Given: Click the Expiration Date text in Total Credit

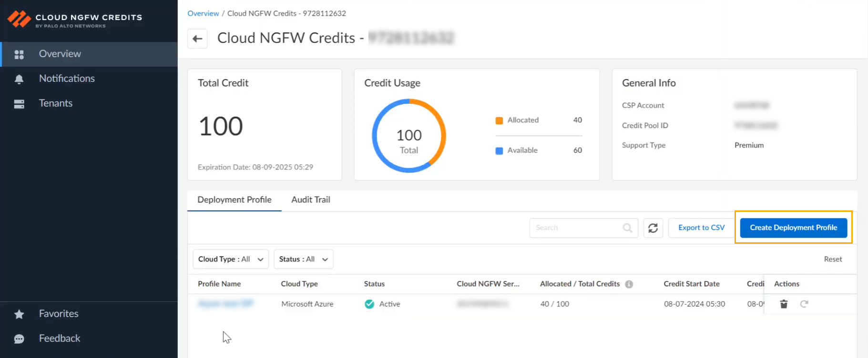Looking at the screenshot, I should click(255, 167).
